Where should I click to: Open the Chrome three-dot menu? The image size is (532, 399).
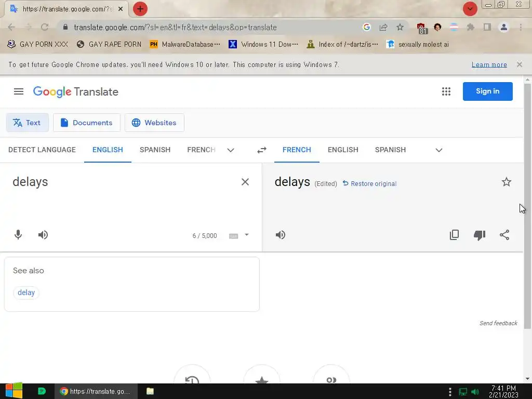pyautogui.click(x=521, y=27)
